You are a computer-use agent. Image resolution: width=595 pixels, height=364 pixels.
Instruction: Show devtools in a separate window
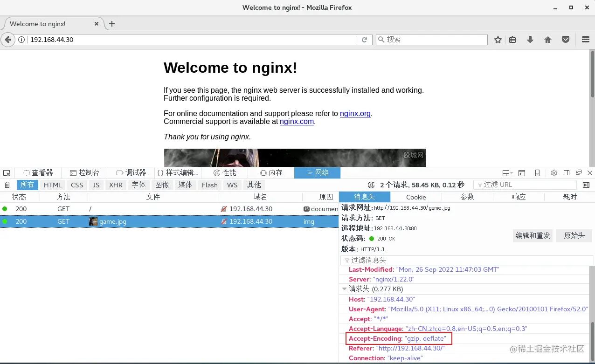coord(578,173)
